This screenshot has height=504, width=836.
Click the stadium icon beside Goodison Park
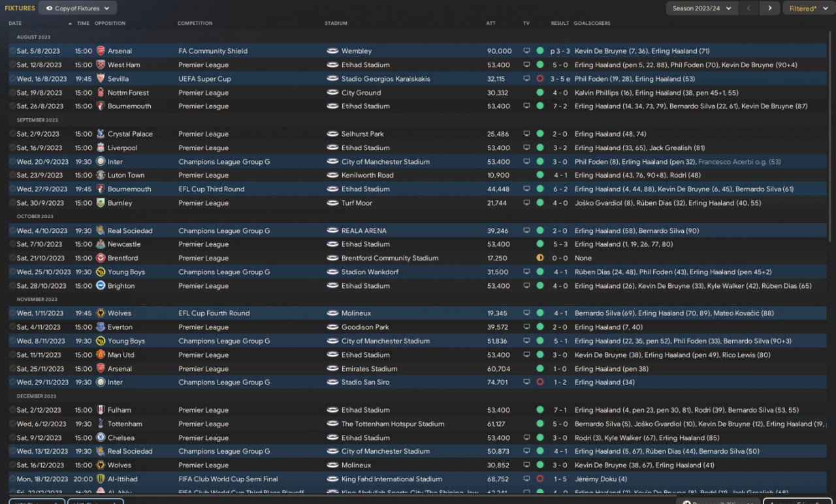(x=332, y=327)
